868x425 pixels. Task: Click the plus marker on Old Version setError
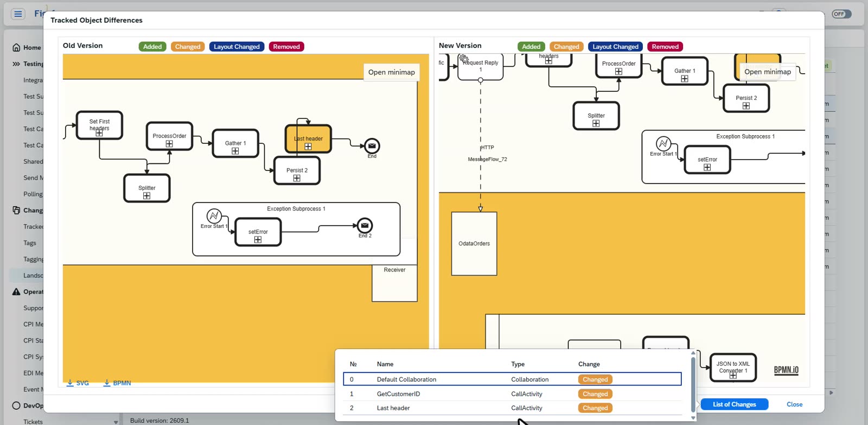pyautogui.click(x=258, y=239)
